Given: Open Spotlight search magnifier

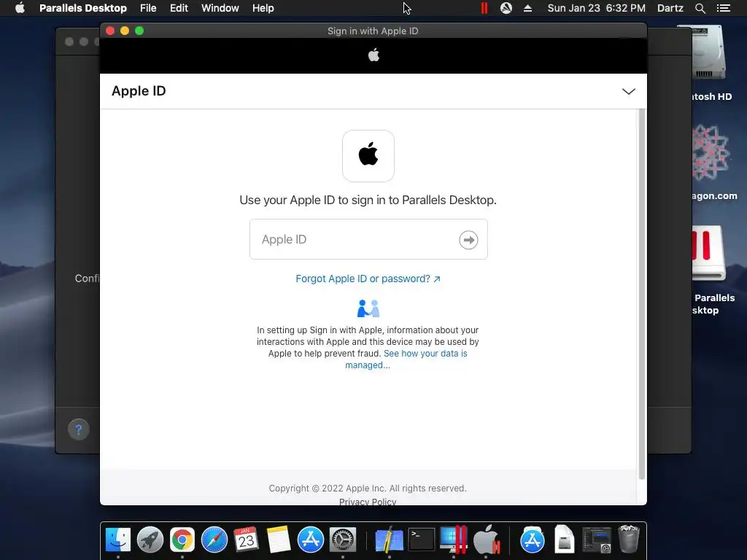Looking at the screenshot, I should pyautogui.click(x=700, y=8).
